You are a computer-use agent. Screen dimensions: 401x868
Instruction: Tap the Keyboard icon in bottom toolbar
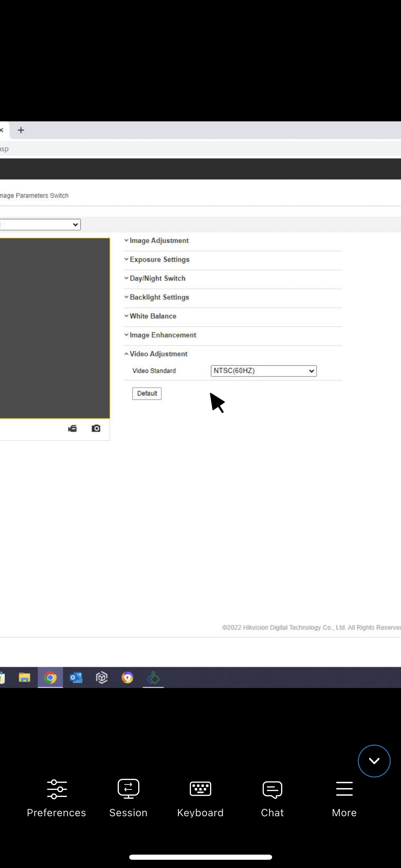(200, 797)
